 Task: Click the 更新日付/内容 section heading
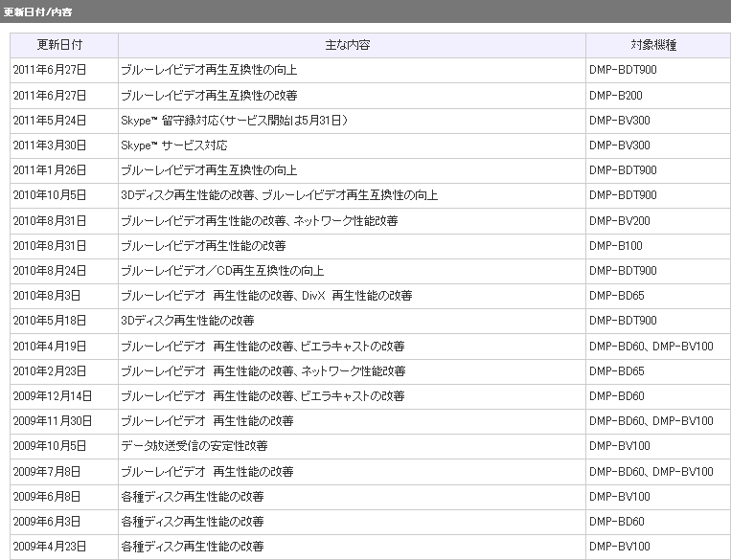tap(37, 12)
